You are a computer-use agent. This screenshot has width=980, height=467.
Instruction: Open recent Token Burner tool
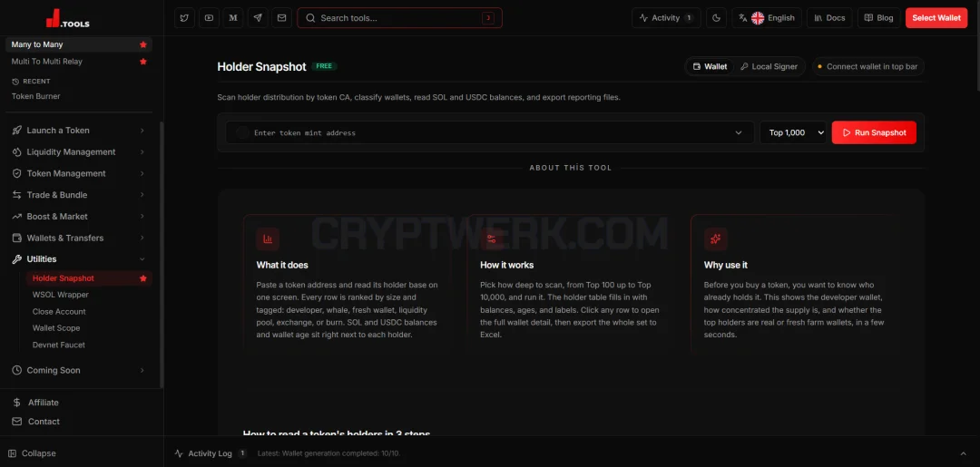click(35, 96)
